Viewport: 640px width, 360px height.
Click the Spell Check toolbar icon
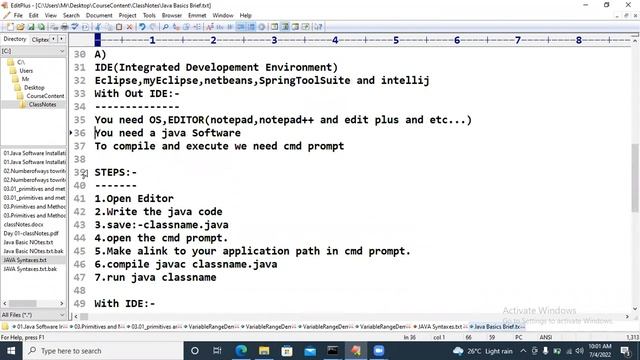pyautogui.click(x=75, y=27)
